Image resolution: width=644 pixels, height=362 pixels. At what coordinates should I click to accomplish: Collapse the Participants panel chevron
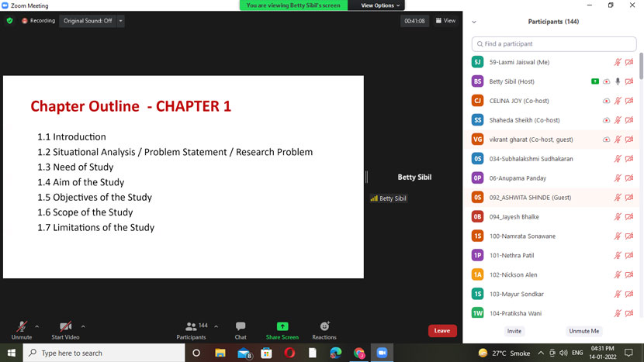click(x=474, y=22)
